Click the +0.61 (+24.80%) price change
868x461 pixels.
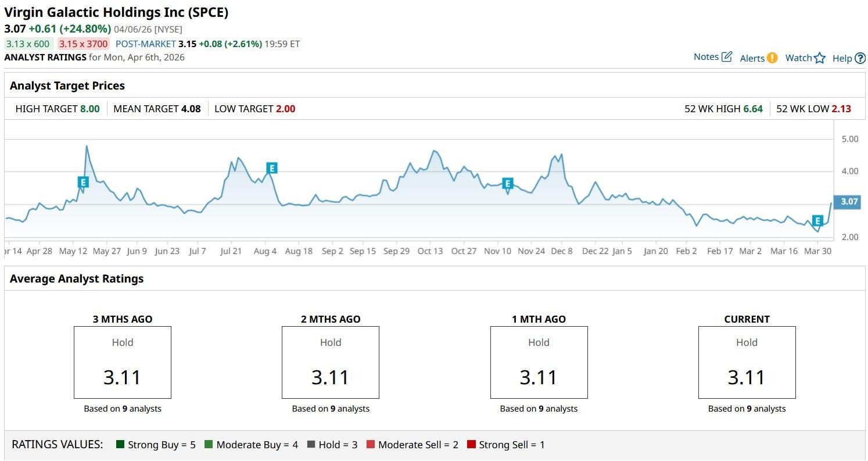point(70,28)
